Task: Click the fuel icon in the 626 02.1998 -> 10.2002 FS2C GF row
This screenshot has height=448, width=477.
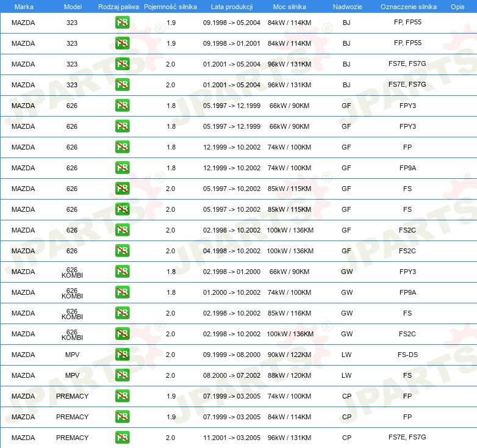Action: (x=122, y=230)
